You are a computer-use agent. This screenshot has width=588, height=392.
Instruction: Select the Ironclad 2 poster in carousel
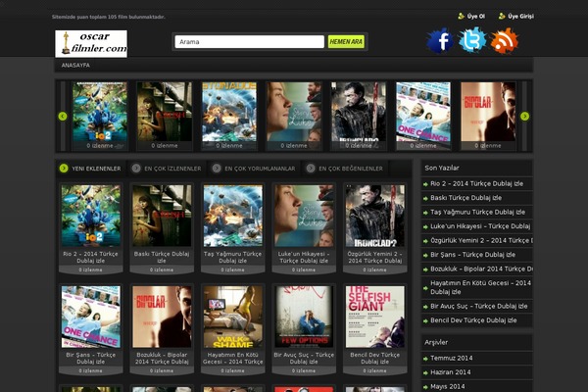pyautogui.click(x=359, y=116)
